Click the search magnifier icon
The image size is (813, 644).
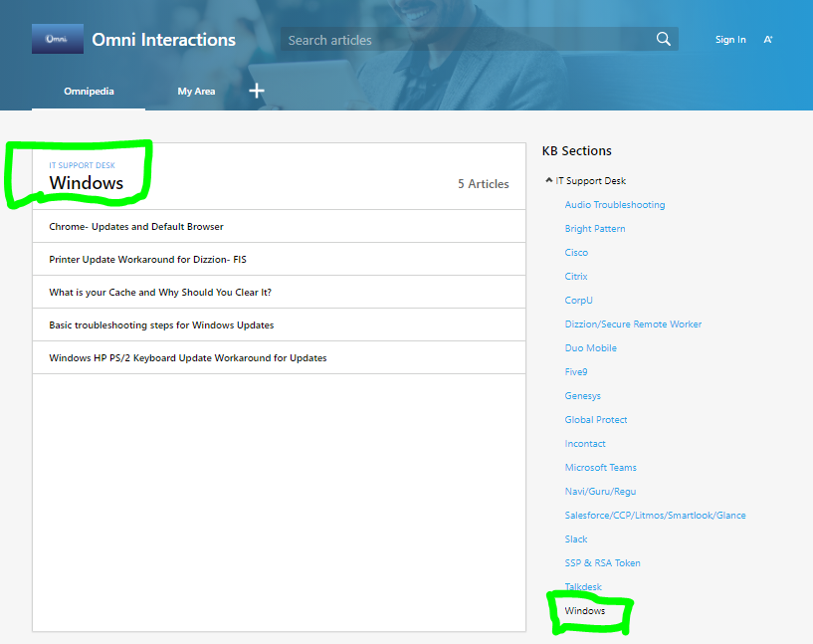663,39
